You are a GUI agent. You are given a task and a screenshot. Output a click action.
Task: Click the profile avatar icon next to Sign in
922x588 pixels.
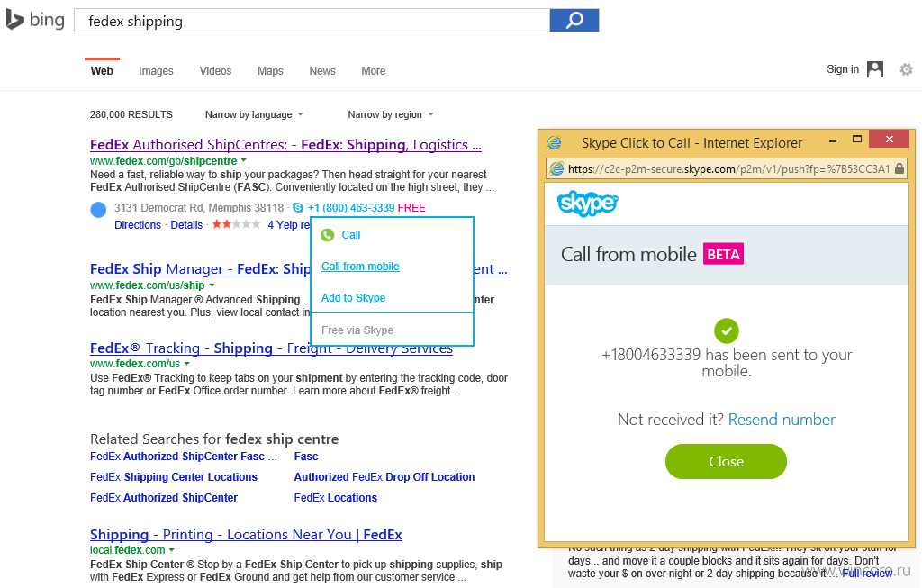(x=875, y=69)
